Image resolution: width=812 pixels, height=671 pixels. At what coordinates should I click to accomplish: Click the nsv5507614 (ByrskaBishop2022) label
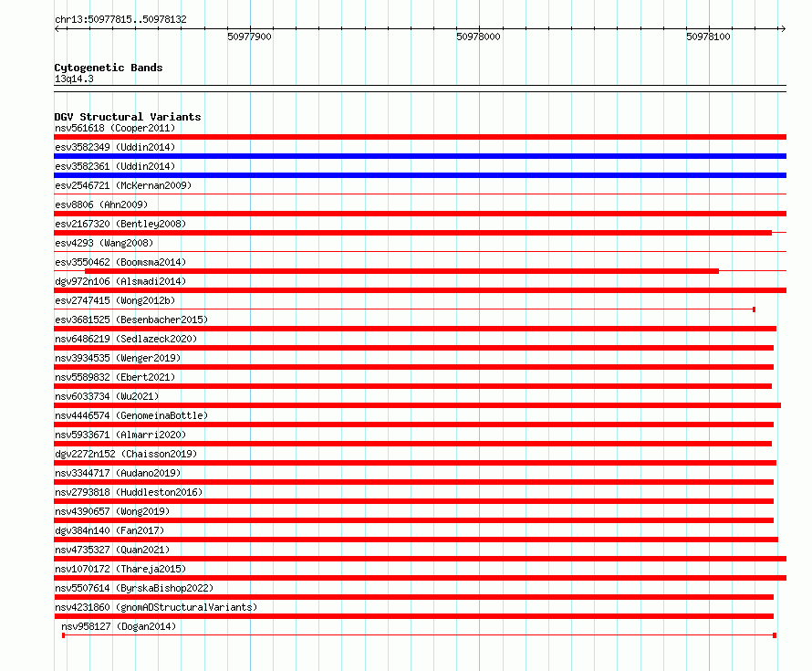pyautogui.click(x=134, y=588)
